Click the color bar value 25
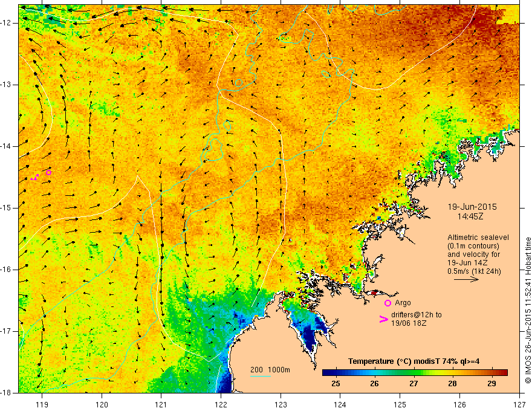The height and width of the screenshot is (411, 532). [336, 384]
